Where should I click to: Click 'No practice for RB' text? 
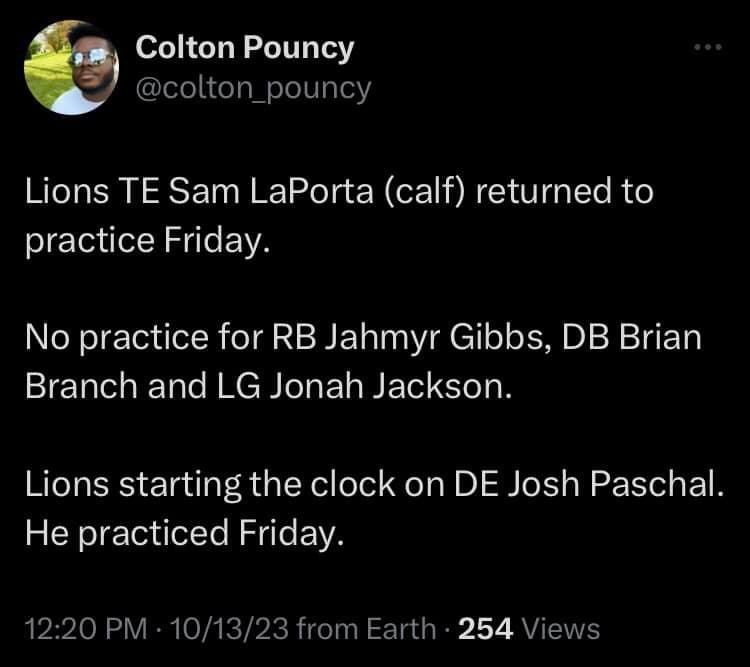[171, 338]
